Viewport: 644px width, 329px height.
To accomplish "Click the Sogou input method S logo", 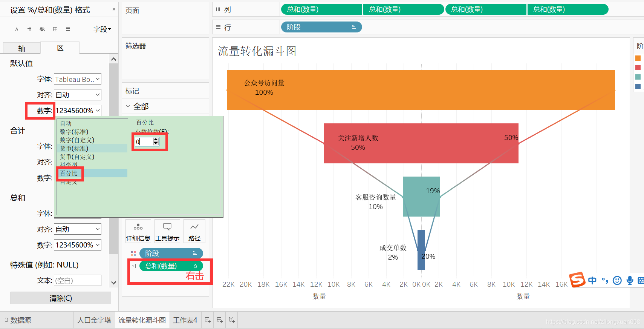I will [x=577, y=280].
